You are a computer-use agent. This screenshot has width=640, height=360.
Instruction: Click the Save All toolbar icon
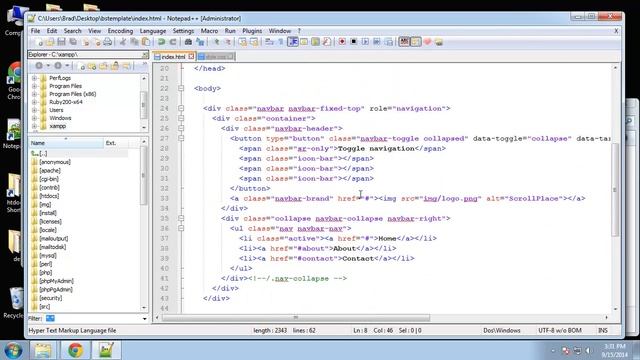pos(73,42)
